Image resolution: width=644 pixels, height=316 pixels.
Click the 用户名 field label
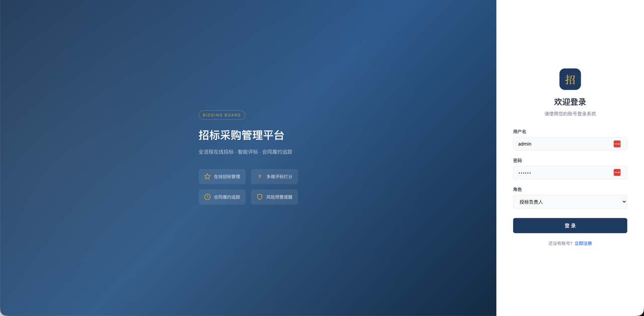[x=520, y=132]
